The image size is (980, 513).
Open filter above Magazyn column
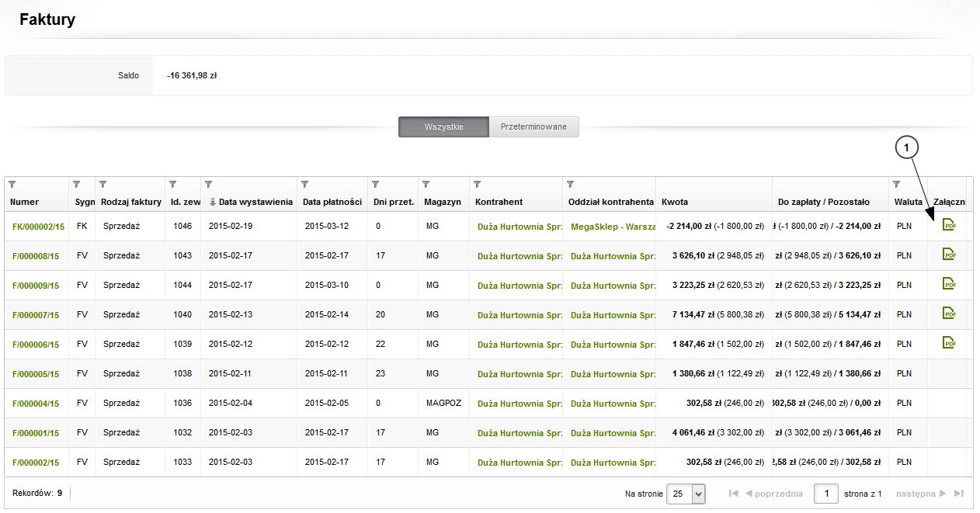(x=426, y=185)
